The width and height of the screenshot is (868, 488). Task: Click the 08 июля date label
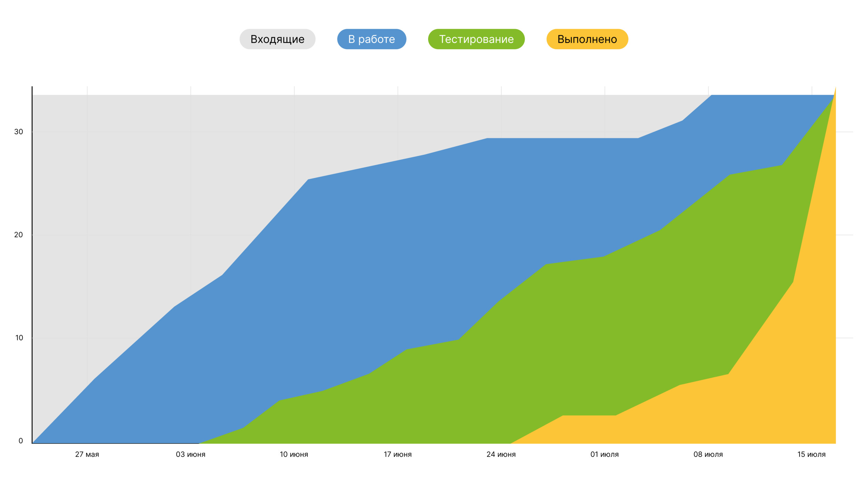(708, 454)
